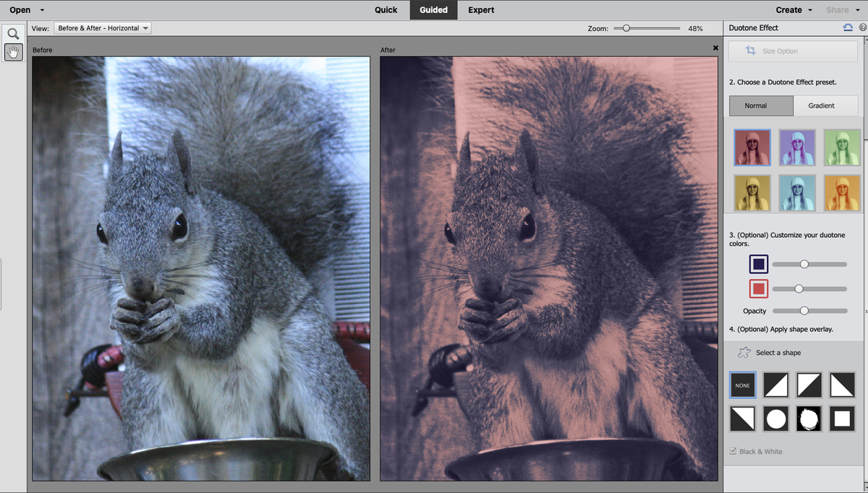The width and height of the screenshot is (868, 493).
Task: Click the Open button
Action: point(20,10)
